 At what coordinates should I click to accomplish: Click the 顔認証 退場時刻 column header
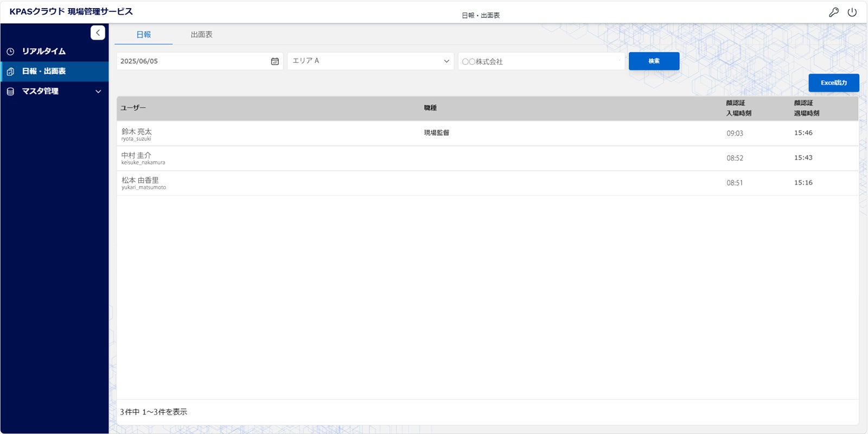click(807, 108)
